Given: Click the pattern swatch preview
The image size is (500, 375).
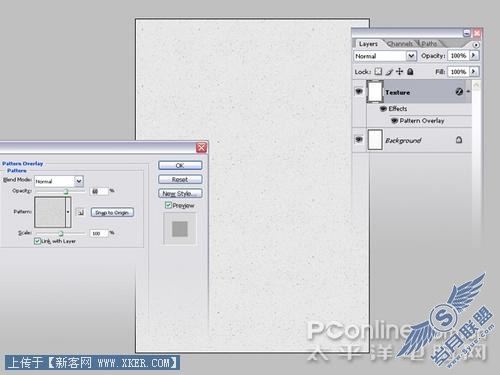Looking at the screenshot, I should pyautogui.click(x=50, y=212).
